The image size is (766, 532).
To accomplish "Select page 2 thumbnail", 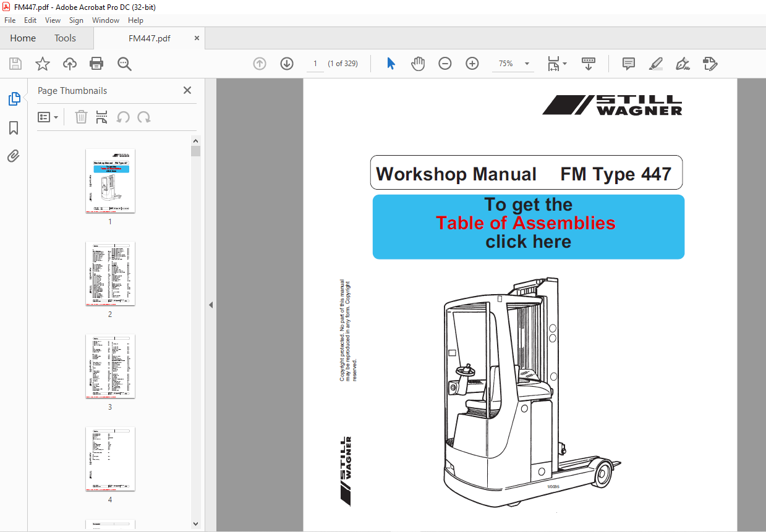I will (110, 274).
